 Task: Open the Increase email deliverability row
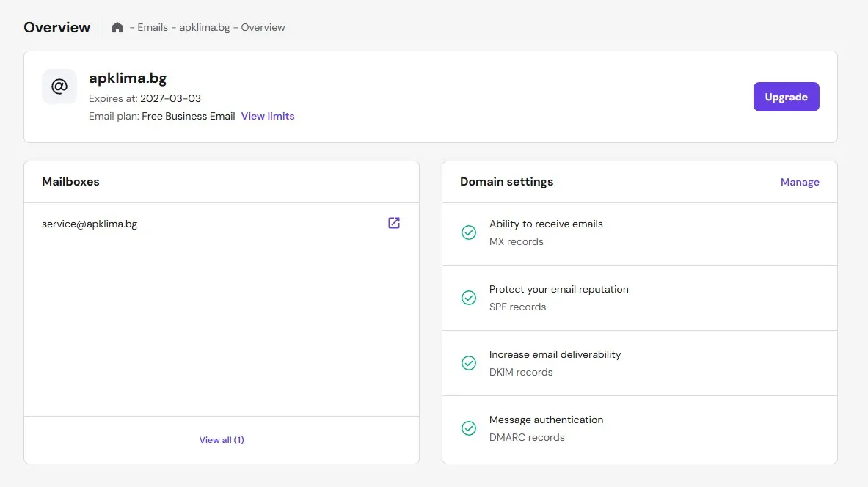555,355
